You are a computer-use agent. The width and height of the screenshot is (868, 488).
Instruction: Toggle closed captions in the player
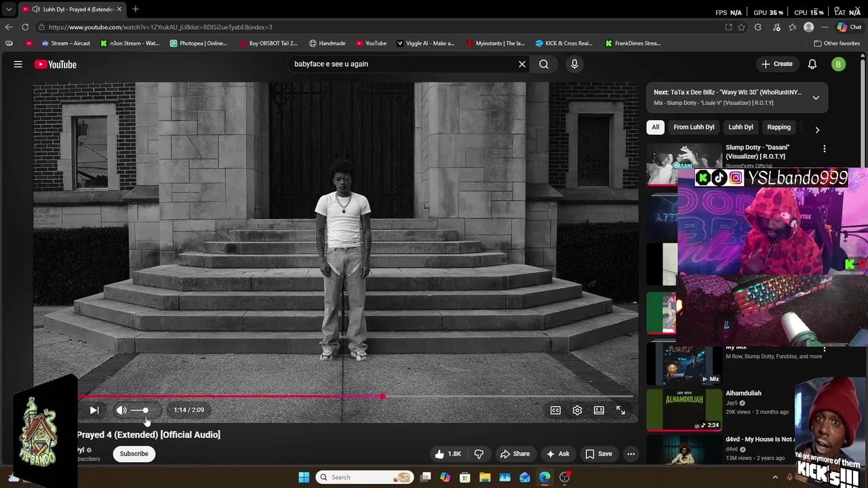[x=555, y=410]
